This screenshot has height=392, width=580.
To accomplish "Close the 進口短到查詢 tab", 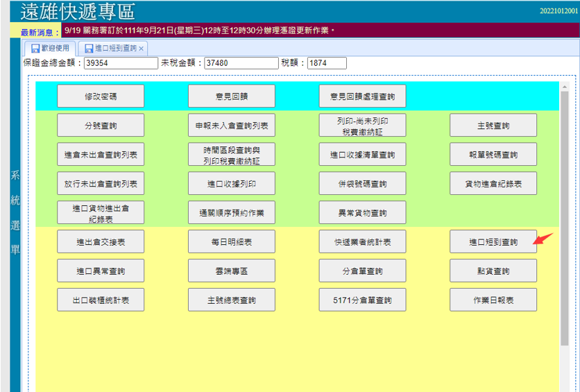I will click(142, 49).
